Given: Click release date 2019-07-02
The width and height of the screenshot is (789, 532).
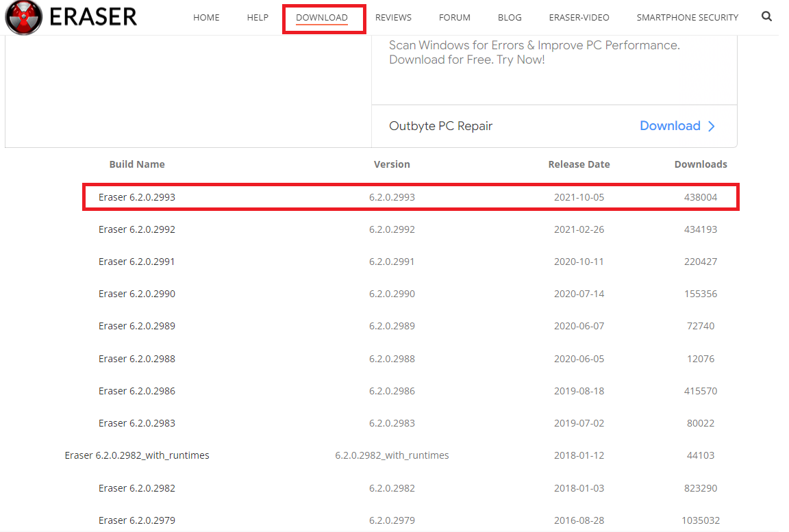Looking at the screenshot, I should coord(579,423).
